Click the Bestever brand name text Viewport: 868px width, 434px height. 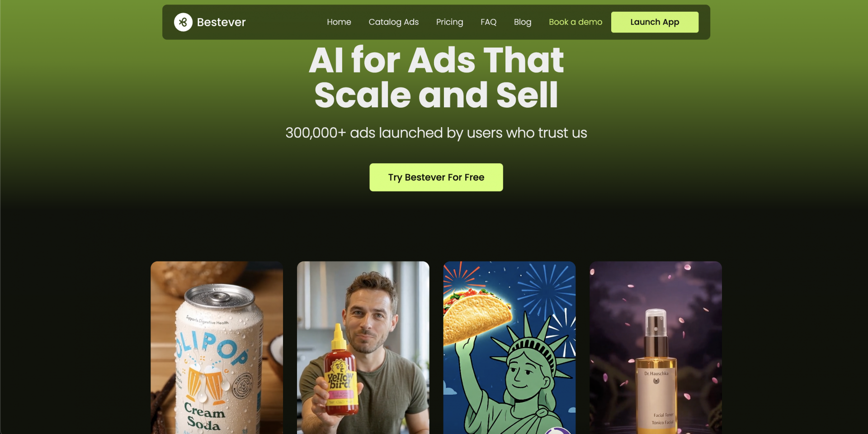click(221, 22)
